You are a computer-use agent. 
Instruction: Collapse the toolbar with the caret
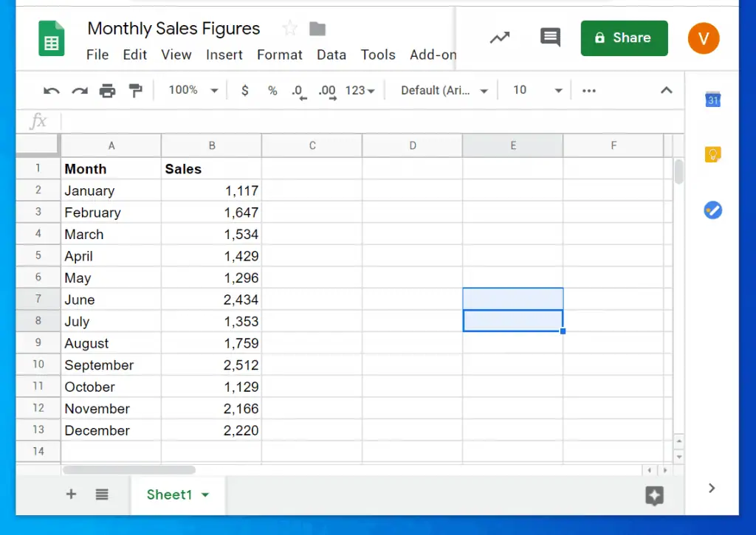(x=666, y=90)
